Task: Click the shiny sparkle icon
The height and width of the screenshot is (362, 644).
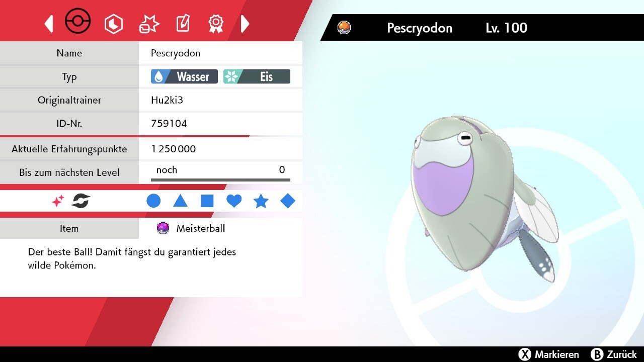Action: coord(58,202)
